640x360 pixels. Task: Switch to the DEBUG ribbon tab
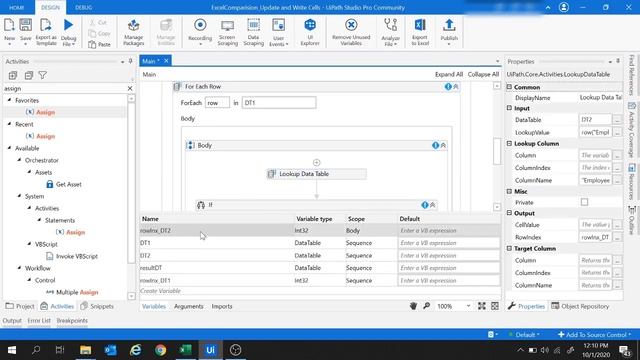pos(84,7)
